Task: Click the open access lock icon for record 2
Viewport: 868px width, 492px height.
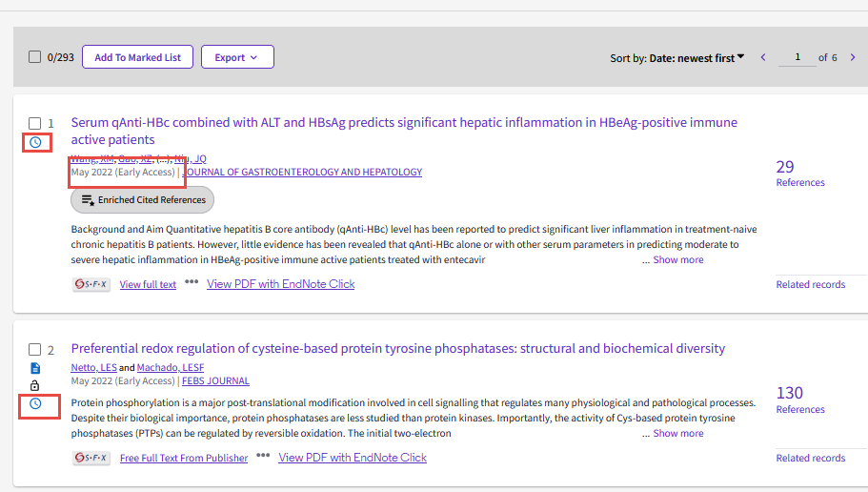Action: tap(35, 385)
